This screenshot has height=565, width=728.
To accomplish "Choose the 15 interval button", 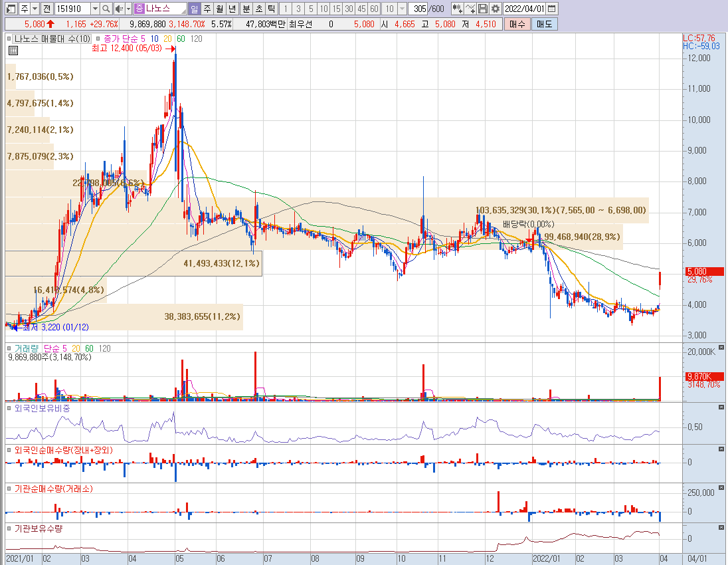I will click(337, 9).
